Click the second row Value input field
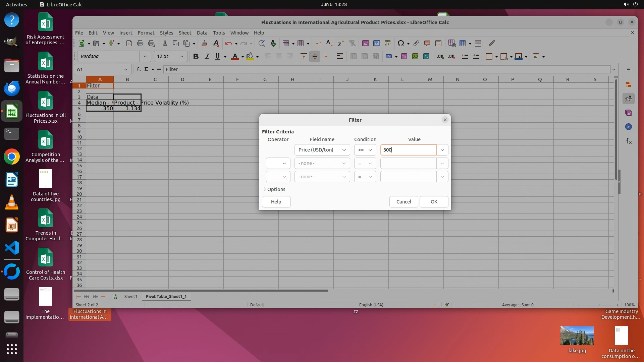The image size is (644, 362). 408,163
